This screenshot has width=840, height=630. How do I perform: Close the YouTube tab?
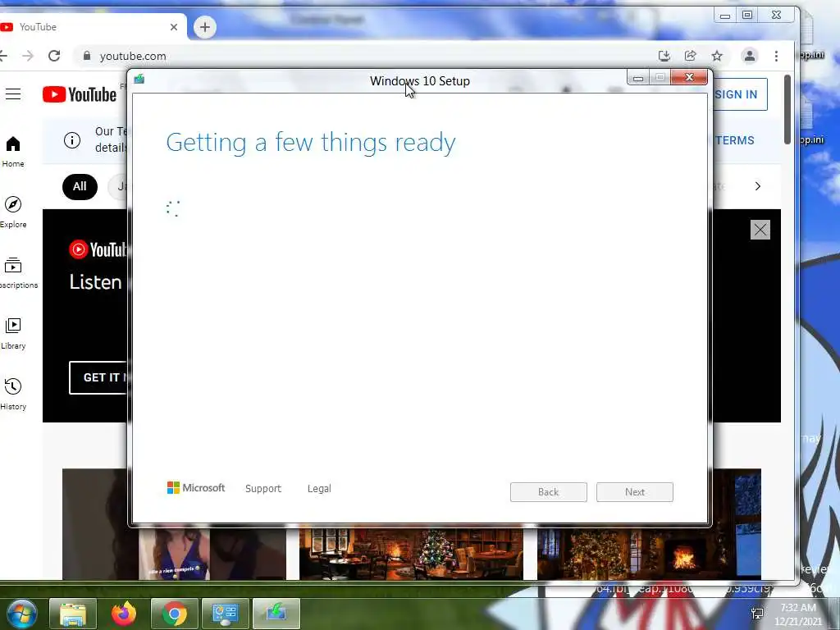pos(174,27)
